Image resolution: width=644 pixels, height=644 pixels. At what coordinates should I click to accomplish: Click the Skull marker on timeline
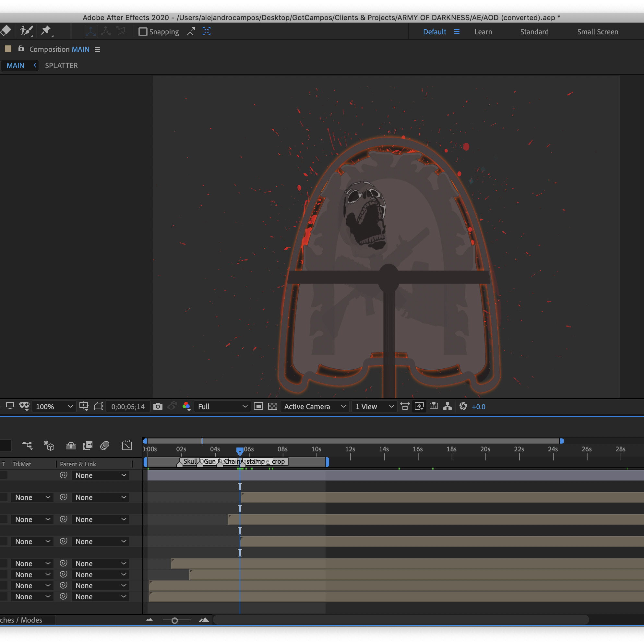[189, 462]
